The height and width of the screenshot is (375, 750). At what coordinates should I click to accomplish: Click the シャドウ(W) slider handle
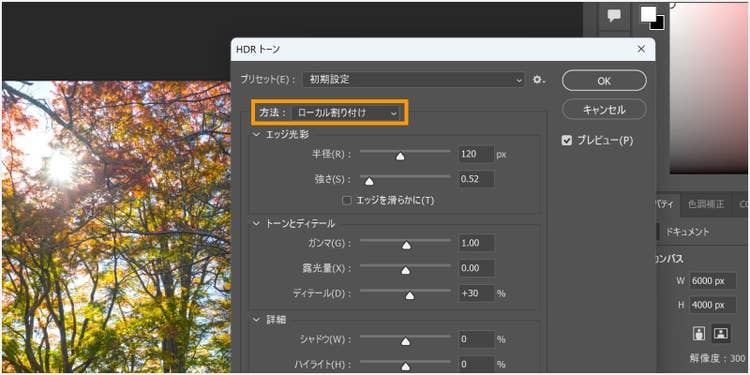[406, 342]
